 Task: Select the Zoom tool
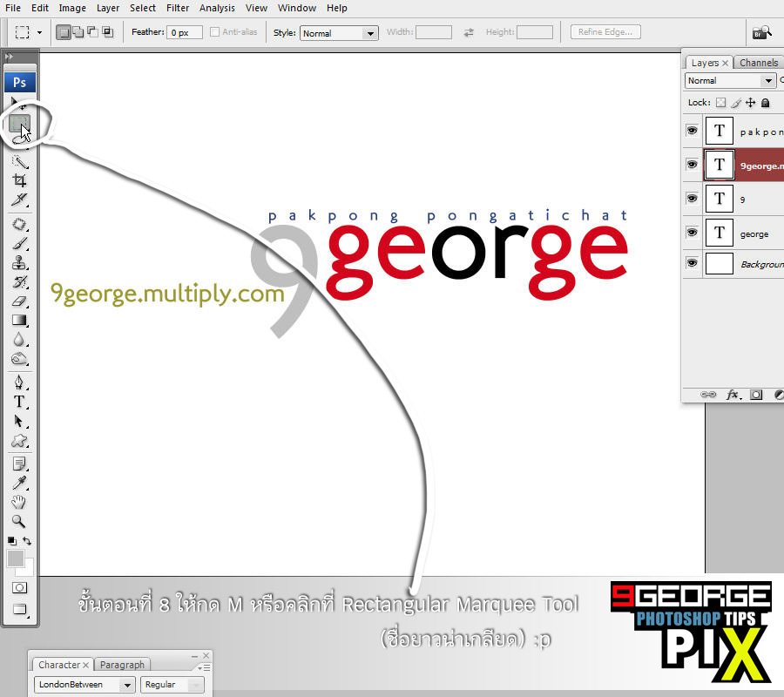(19, 522)
